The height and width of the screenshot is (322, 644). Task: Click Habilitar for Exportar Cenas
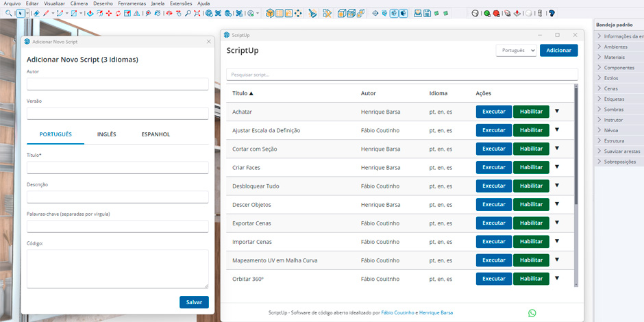pyautogui.click(x=531, y=223)
